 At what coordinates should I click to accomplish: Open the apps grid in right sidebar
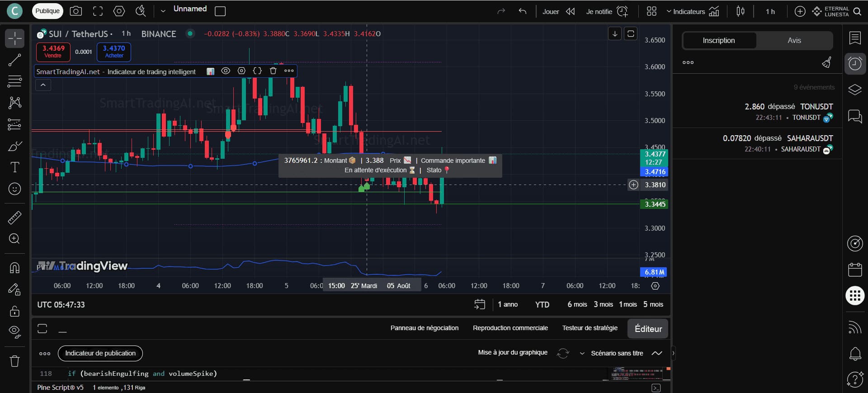[x=855, y=295]
